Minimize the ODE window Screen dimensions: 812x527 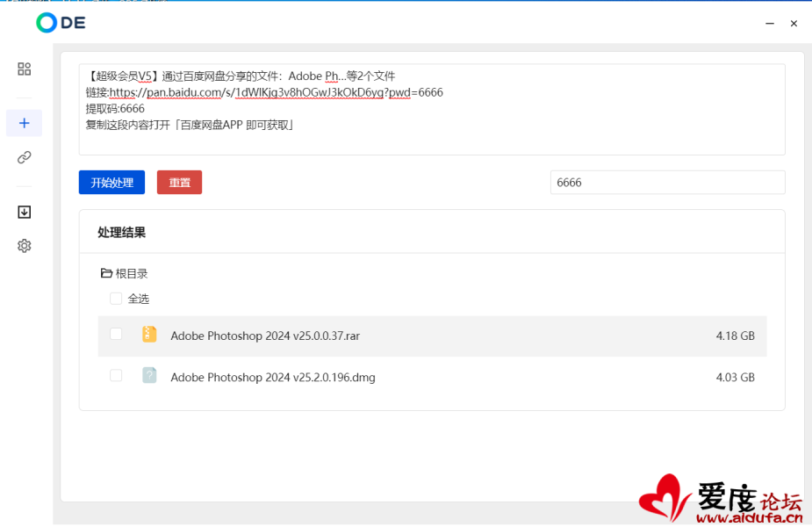[770, 24]
